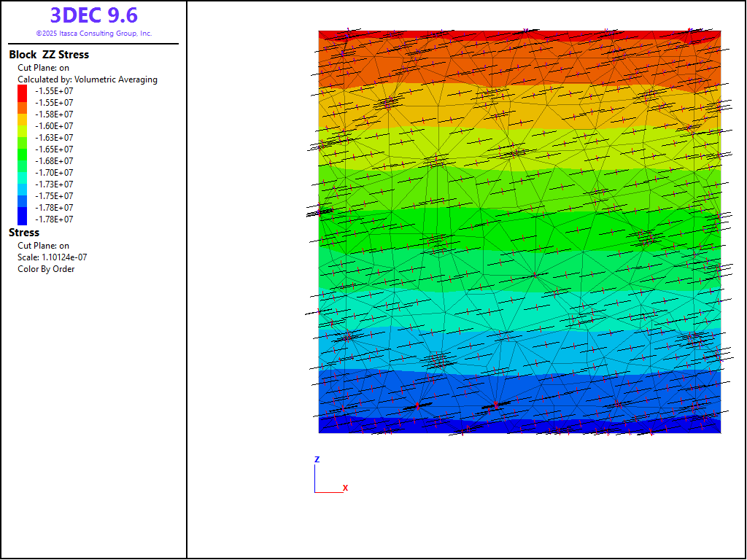Open the Itasca Consulting Group copyright text
747x560 pixels.
coord(93,34)
